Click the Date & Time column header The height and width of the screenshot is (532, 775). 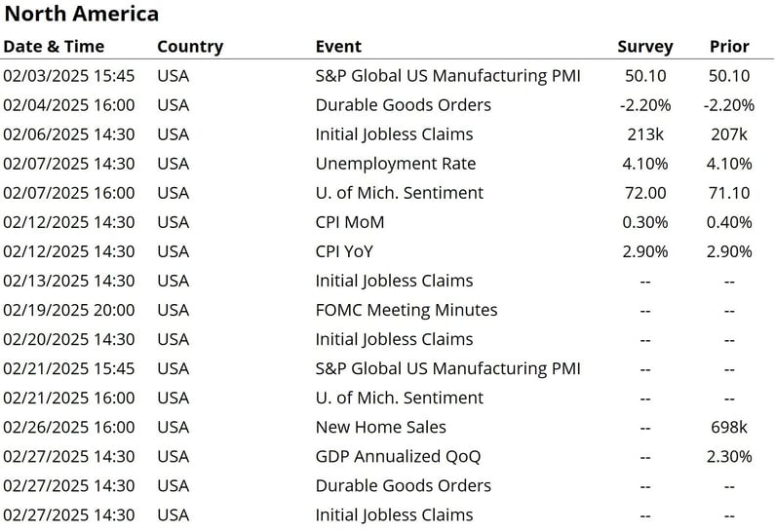(x=54, y=47)
